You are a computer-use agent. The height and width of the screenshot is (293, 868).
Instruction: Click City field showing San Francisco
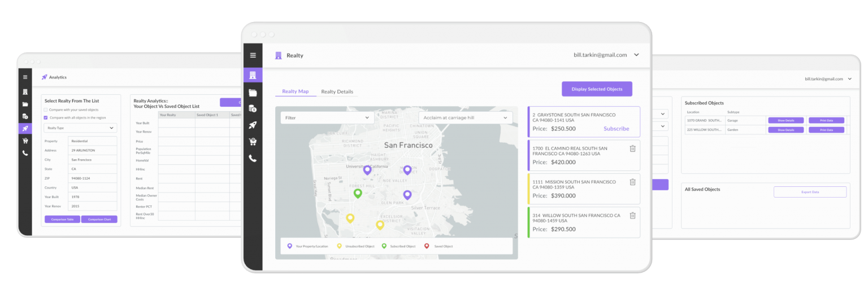click(x=92, y=160)
